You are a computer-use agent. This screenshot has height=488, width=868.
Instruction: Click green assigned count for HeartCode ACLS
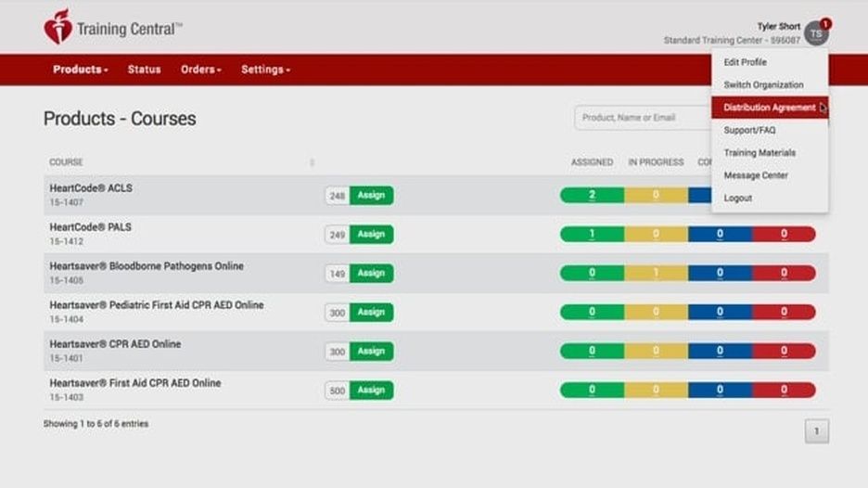click(x=593, y=195)
